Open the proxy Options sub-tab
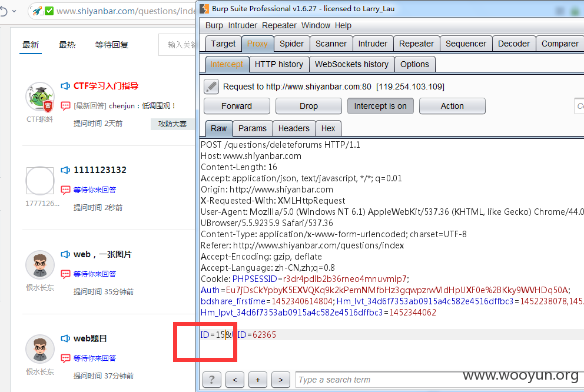584x392 pixels. [414, 64]
